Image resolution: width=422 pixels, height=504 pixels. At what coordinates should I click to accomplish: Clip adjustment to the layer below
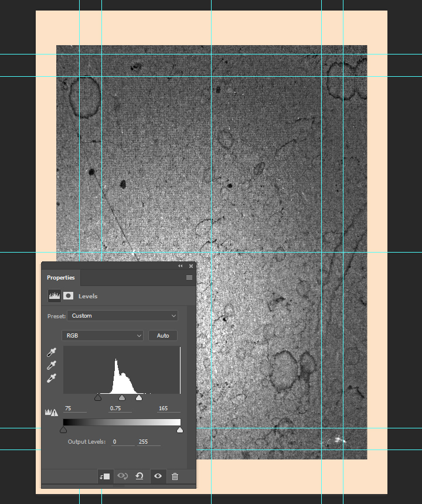pos(105,476)
